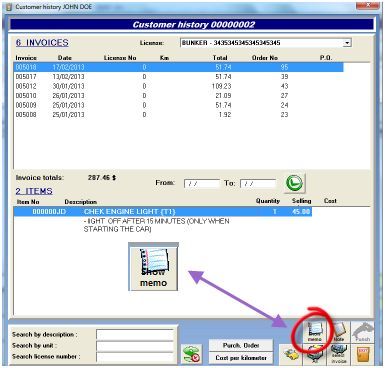Select invoice row 005012
The height and width of the screenshot is (368, 385).
coord(178,86)
